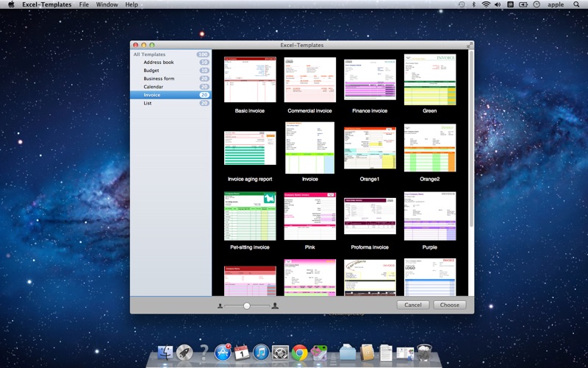Click the 'Commercial invoice' caption text

309,111
